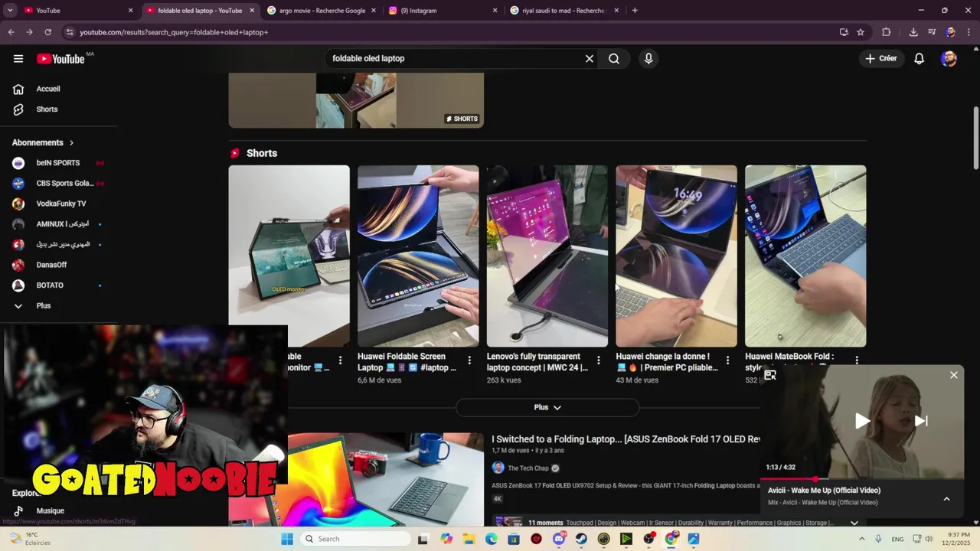Open options for Huawei change la donne short
This screenshot has width=980, height=551.
coord(728,360)
